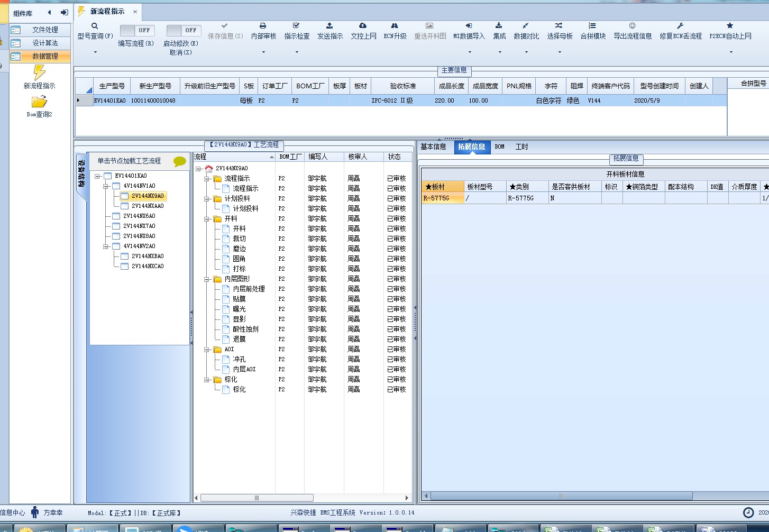769x532 pixels.
Task: Collapse the 开料 folder node
Action: tap(207, 219)
